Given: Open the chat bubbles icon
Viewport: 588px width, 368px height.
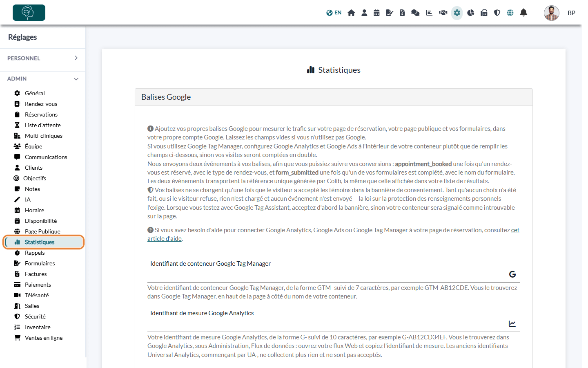Looking at the screenshot, I should pos(415,13).
